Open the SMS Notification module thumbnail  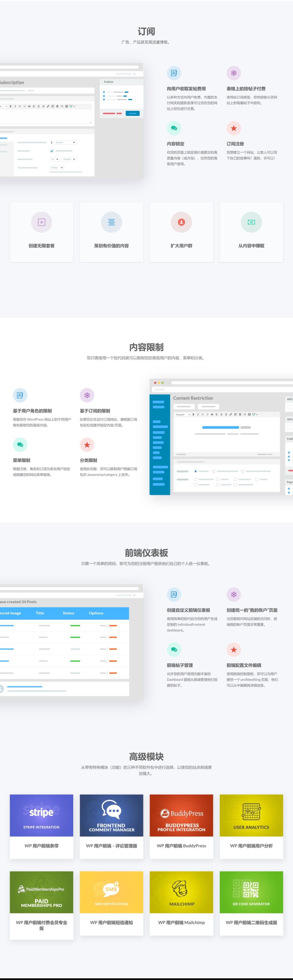112,892
